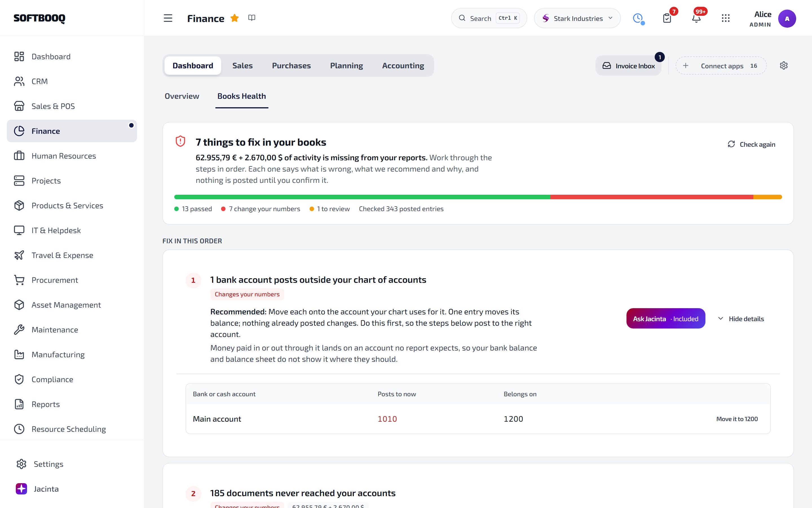Image resolution: width=812 pixels, height=508 pixels.
Task: Open the Stark Industries company dropdown
Action: [577, 18]
